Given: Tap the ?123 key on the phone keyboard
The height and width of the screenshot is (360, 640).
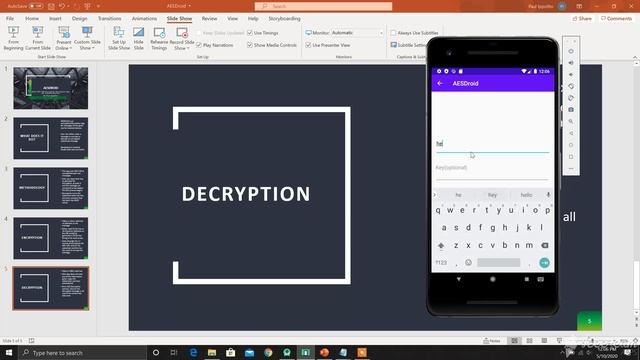Looking at the screenshot, I should [441, 262].
